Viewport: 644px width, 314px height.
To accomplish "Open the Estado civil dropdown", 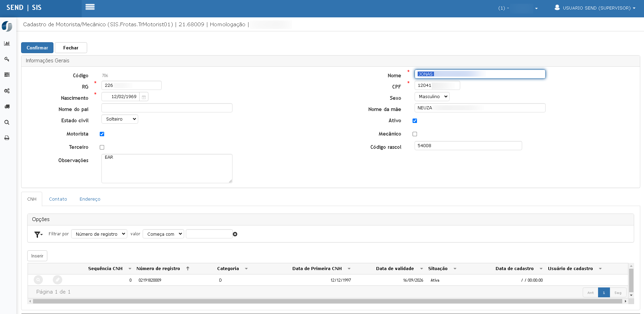I will 120,119.
